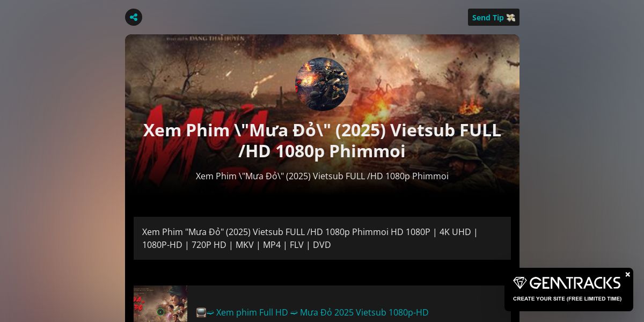Click the bold Xem Phim Mưa Đỏ heading
The width and height of the screenshot is (644, 322).
pos(322,141)
